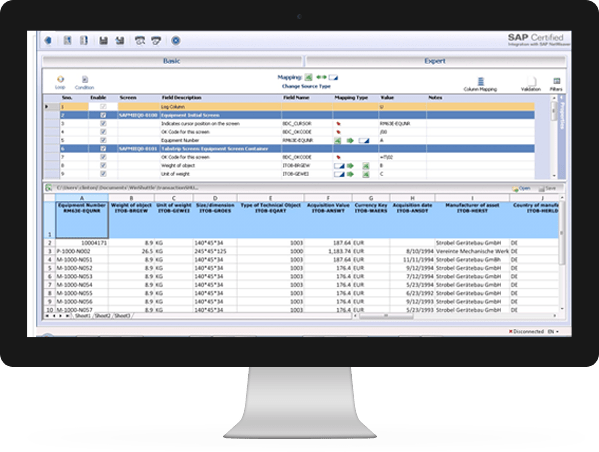Click the Field Description column header
This screenshot has height=452, width=599.
point(181,98)
